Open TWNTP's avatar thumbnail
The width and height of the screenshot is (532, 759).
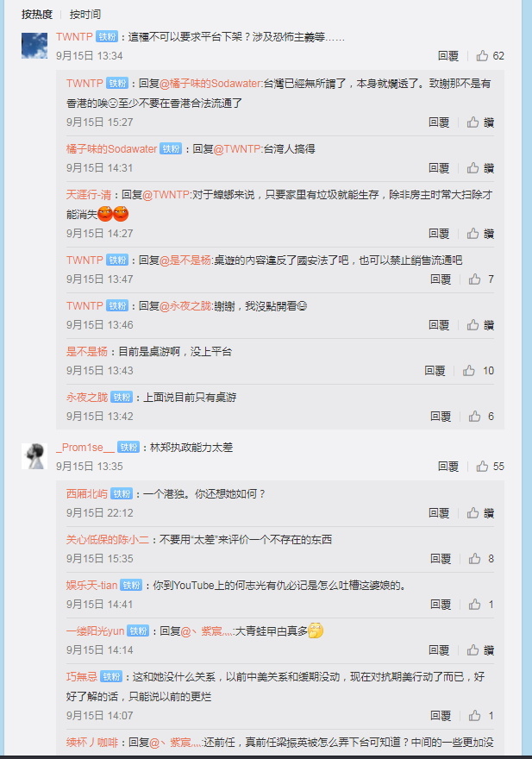point(34,46)
